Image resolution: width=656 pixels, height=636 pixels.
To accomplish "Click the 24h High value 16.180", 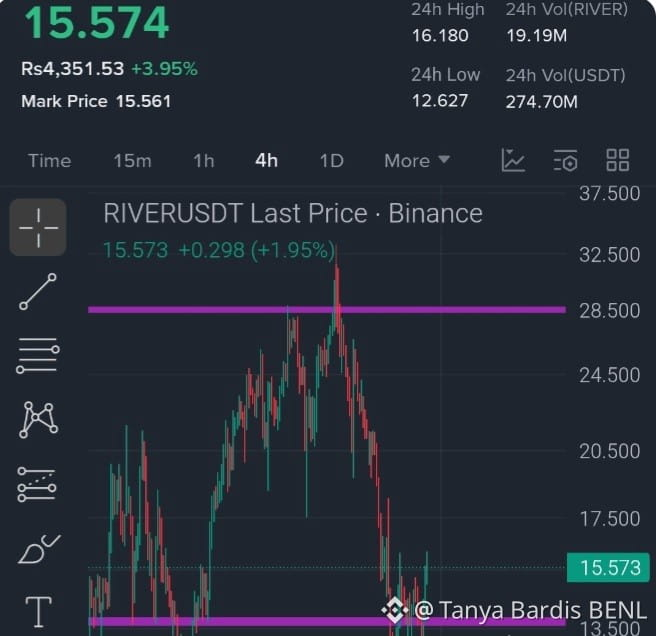I will coord(440,36).
